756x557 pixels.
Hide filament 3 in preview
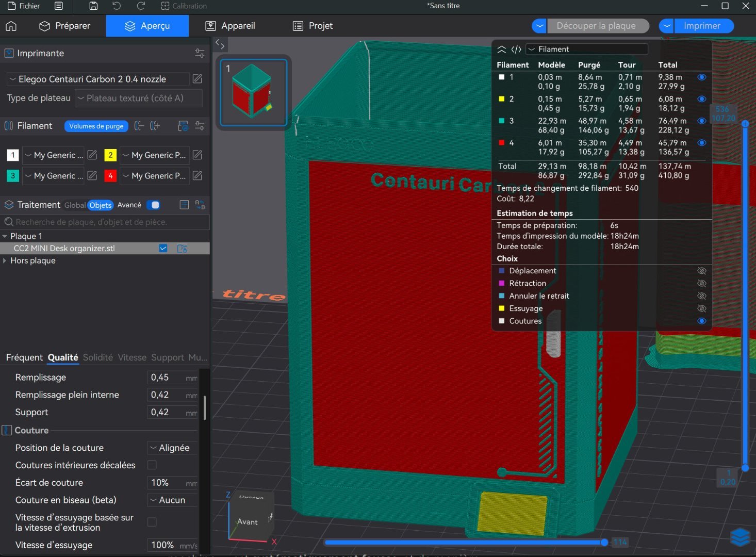pyautogui.click(x=701, y=121)
